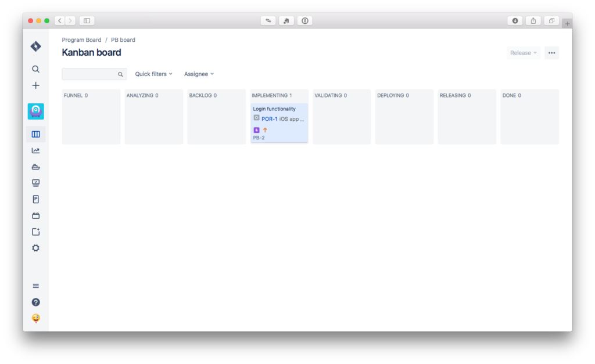Click the POR-1 story icon on the card

[x=256, y=118]
